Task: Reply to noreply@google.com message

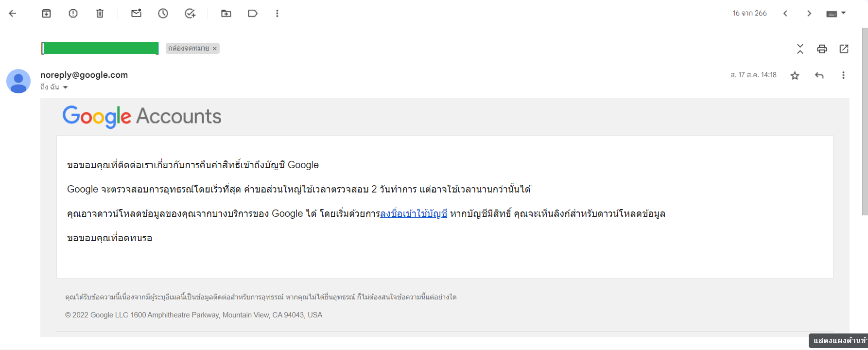Action: pos(819,75)
